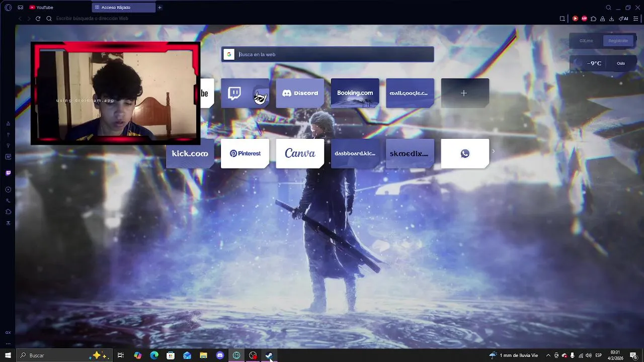Screen dimensions: 644x362
Task: Open Microsoft Store from the taskbar
Action: click(x=171, y=355)
